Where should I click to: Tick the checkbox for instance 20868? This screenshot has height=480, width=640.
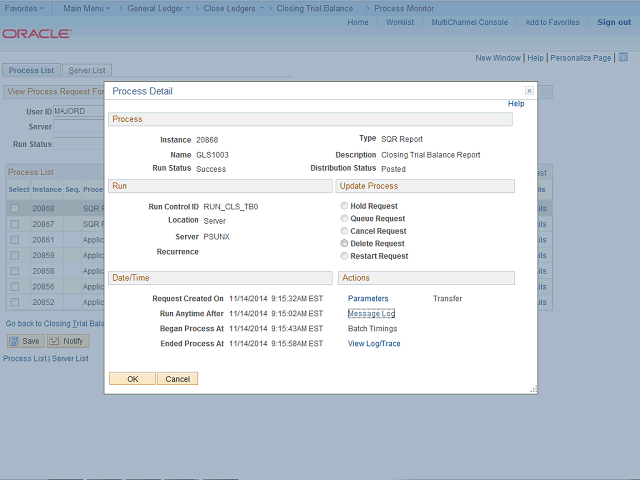(x=15, y=209)
